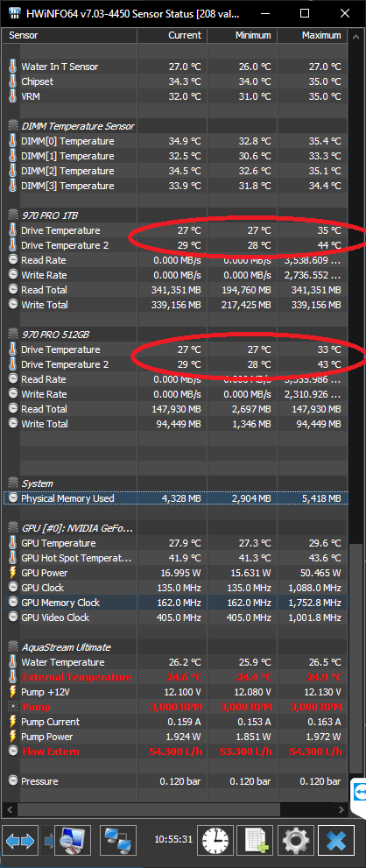Select the DIMM[1] Temperature row
Viewport: 366px width, 868px height.
[176, 156]
